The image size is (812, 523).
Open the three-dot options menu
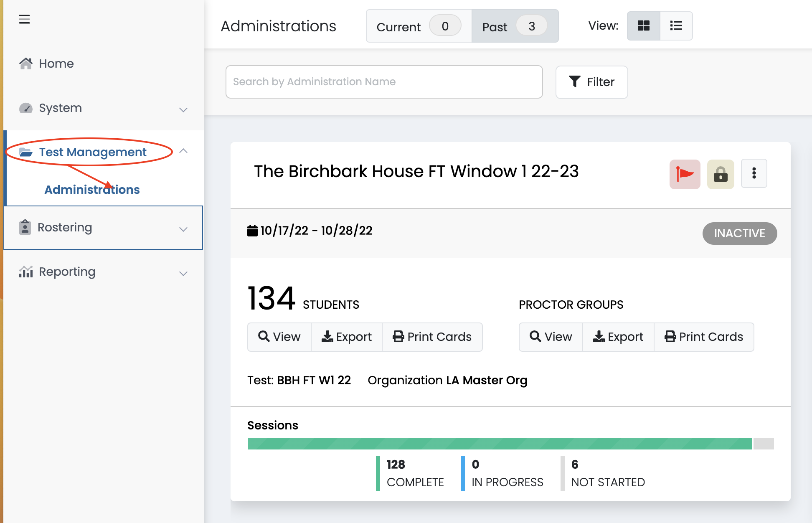click(754, 173)
